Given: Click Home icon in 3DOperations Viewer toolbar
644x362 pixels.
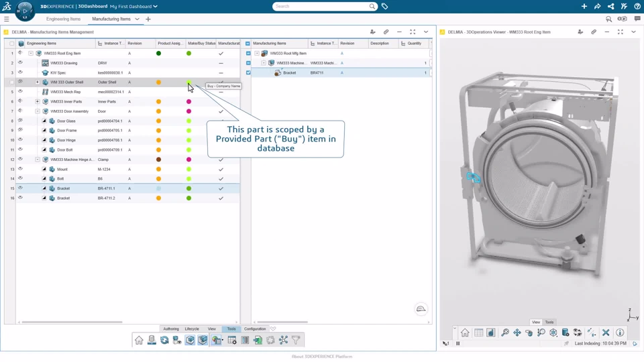Looking at the screenshot, I should [465, 333].
